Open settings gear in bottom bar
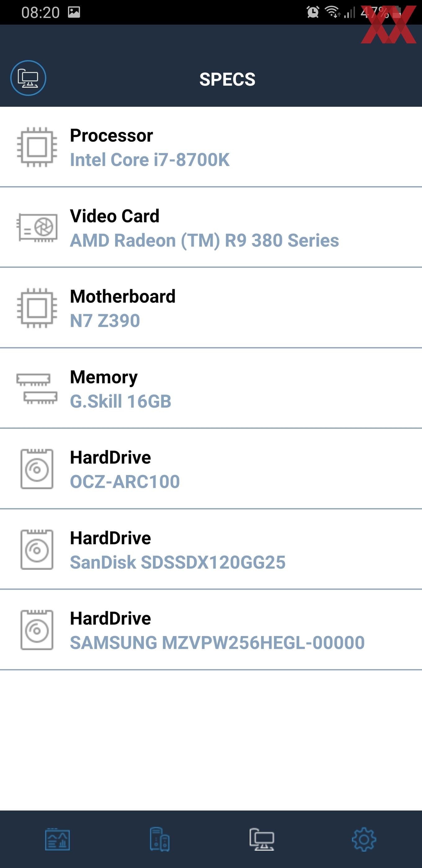 click(364, 839)
